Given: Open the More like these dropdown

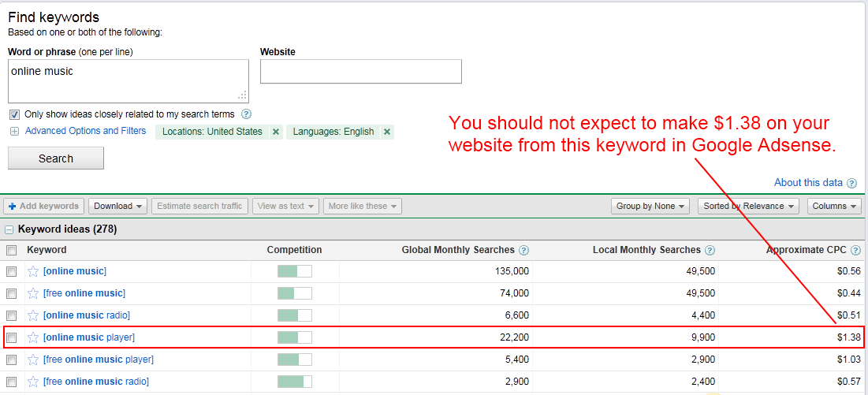Looking at the screenshot, I should (x=363, y=206).
